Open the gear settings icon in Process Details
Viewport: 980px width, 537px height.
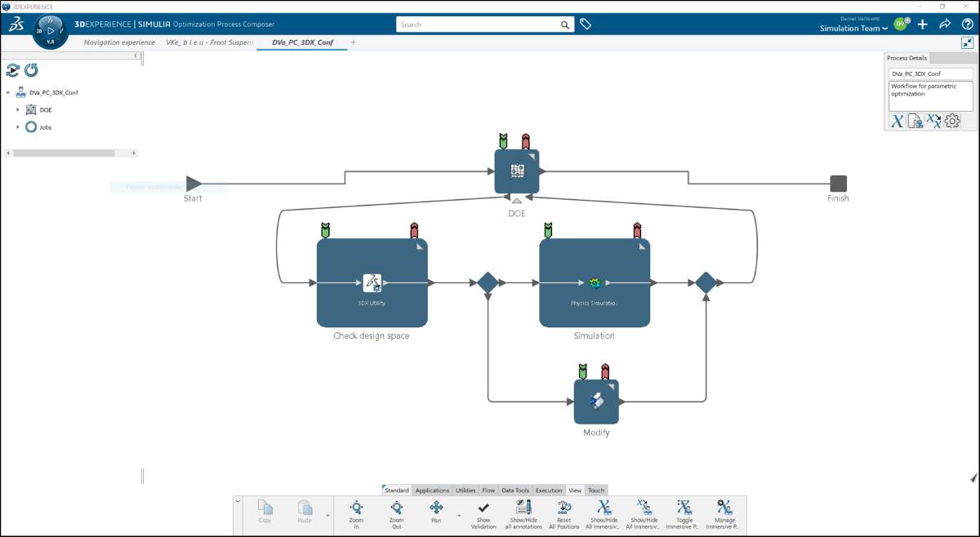tap(952, 122)
